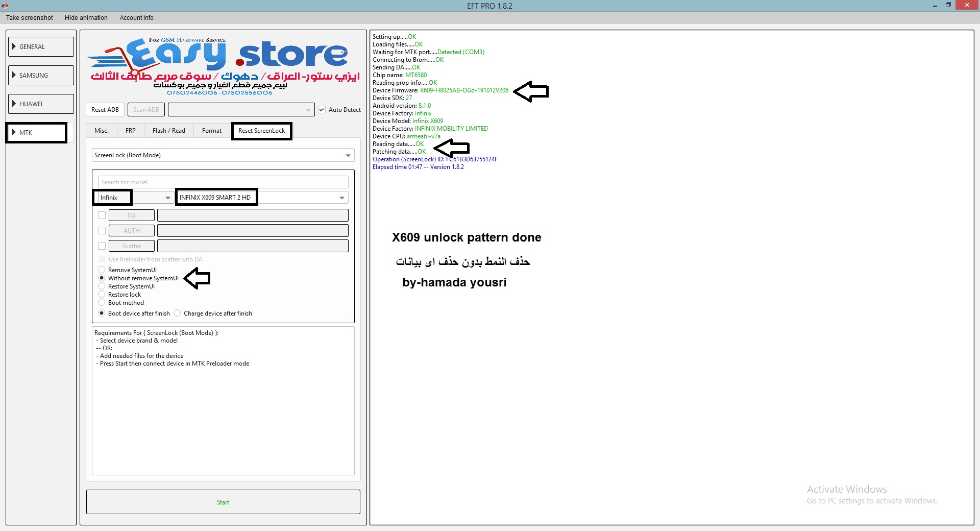Click the Elapsed time 01:47 log line

(x=418, y=167)
